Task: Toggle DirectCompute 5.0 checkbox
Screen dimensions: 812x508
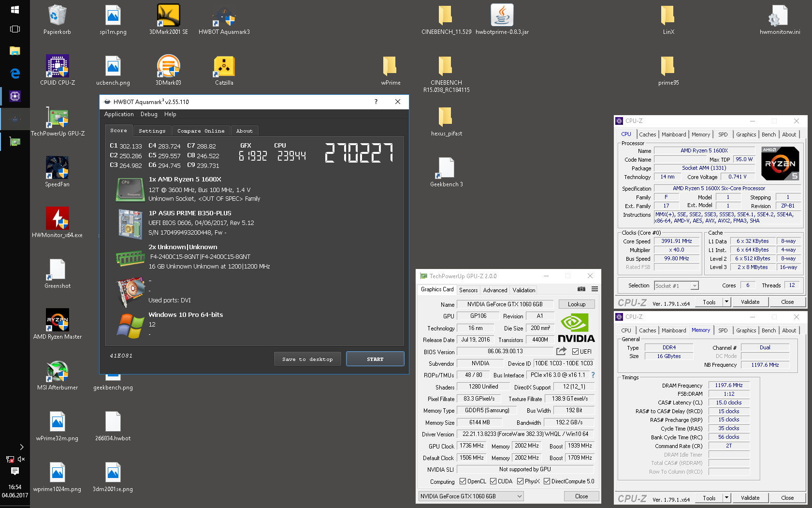Action: (x=547, y=481)
